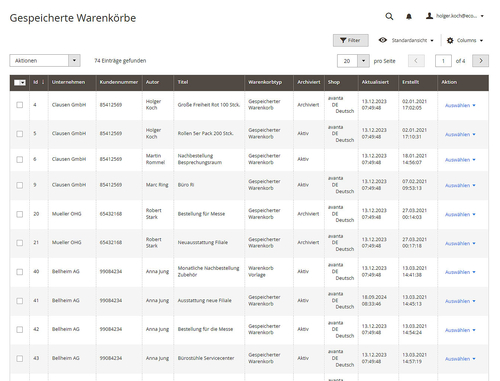The height and width of the screenshot is (381, 500).
Task: Open the holger.koch user account menu
Action: (x=455, y=16)
